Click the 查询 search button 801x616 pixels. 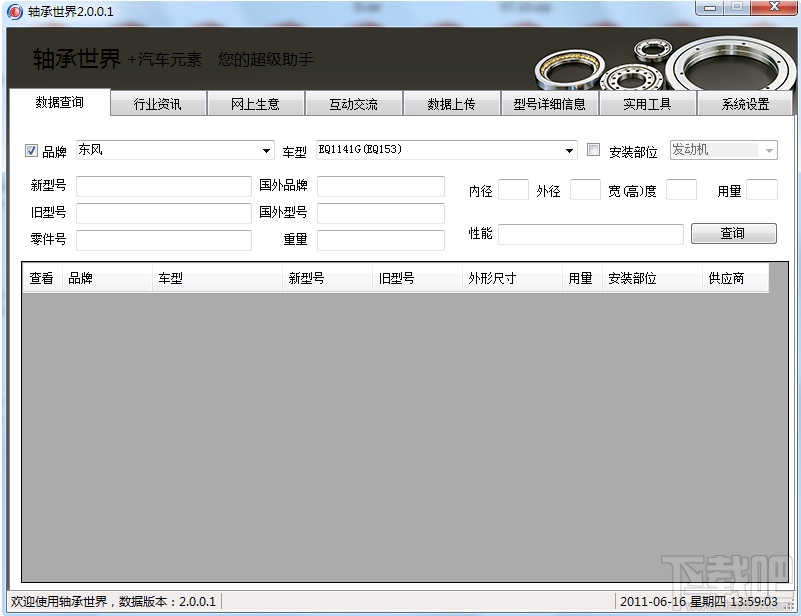[x=734, y=233]
